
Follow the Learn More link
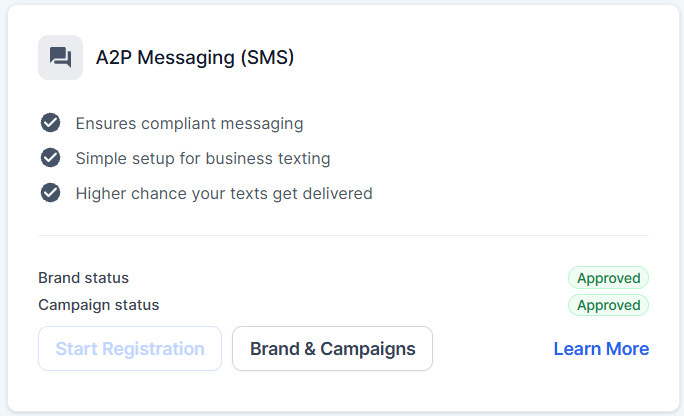coord(601,349)
